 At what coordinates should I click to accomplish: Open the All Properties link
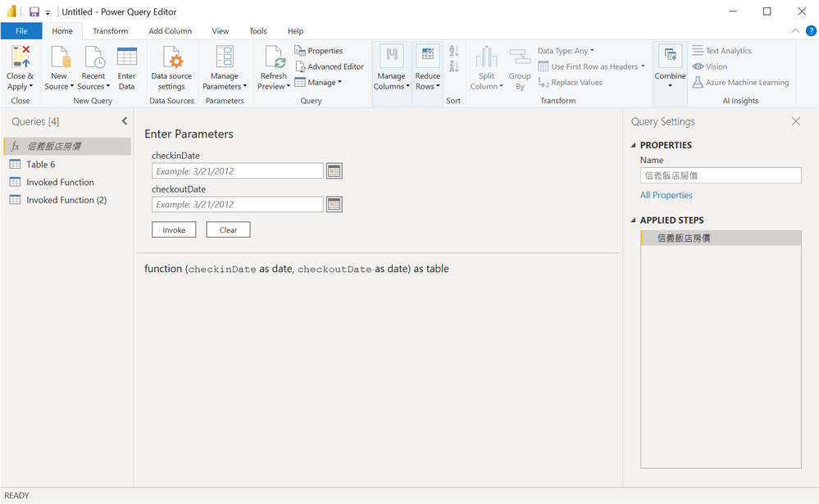point(666,195)
